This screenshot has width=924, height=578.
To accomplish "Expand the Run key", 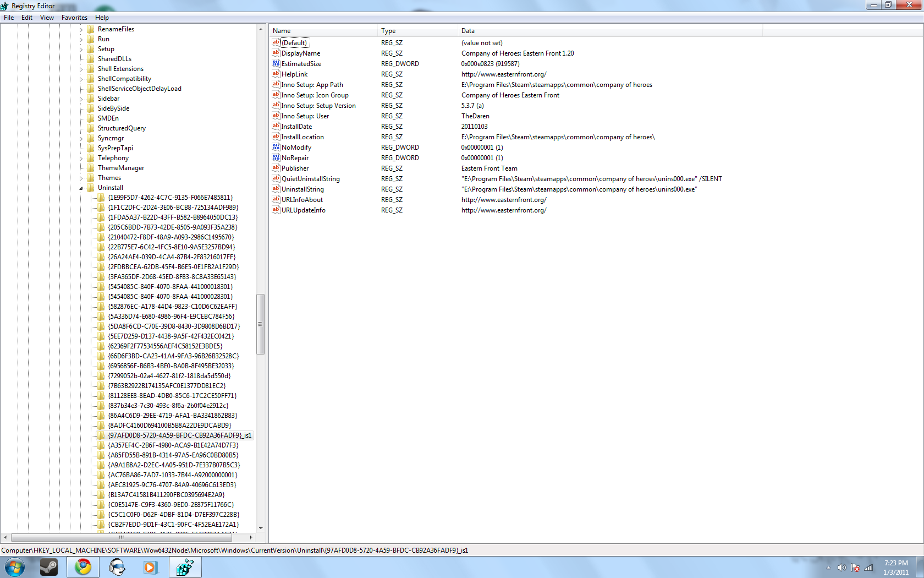I will (81, 40).
